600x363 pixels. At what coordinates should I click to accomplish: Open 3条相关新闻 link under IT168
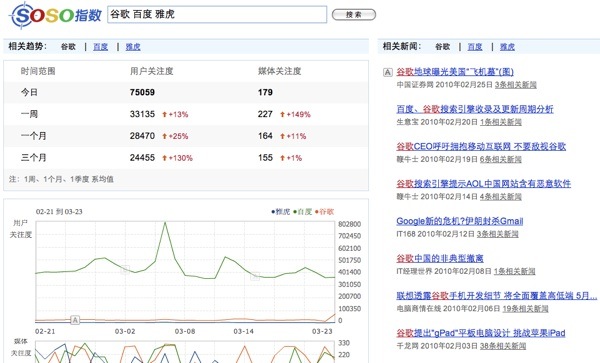498,234
